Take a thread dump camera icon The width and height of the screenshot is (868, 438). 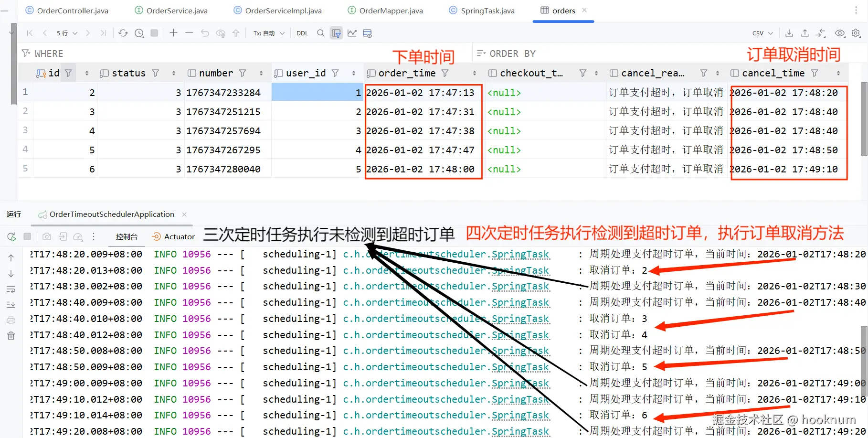point(47,236)
